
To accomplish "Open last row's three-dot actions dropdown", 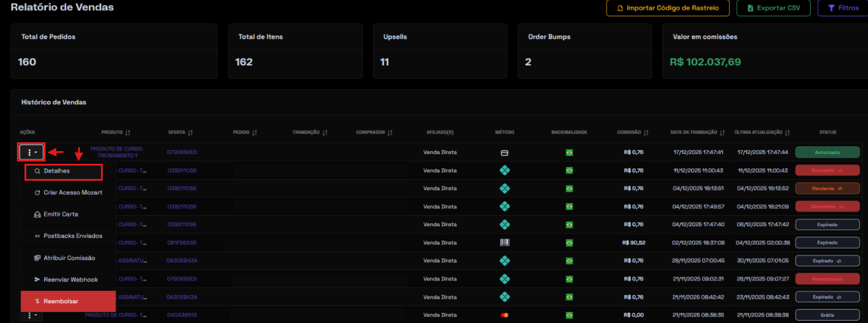I will 32,315.
